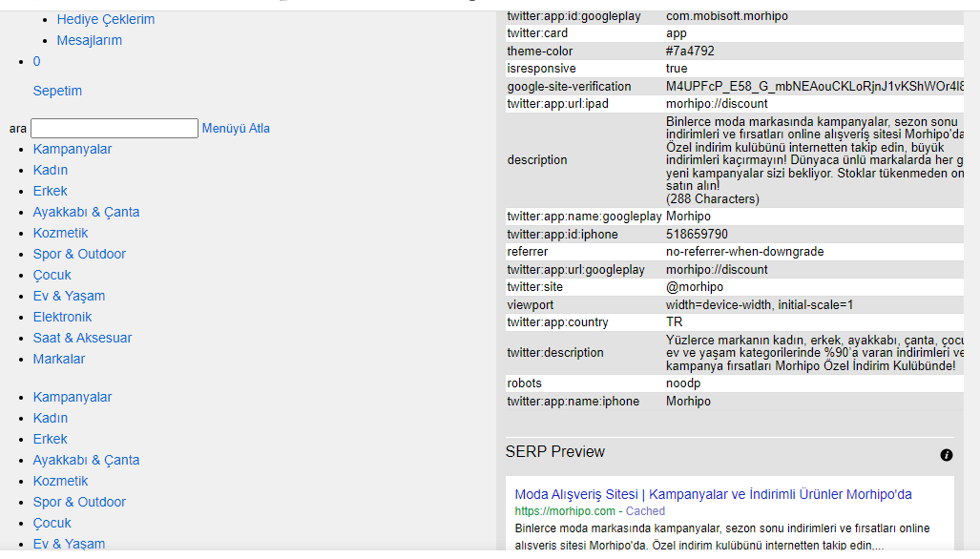
Task: Click the Menüyü Atla link
Action: click(236, 128)
